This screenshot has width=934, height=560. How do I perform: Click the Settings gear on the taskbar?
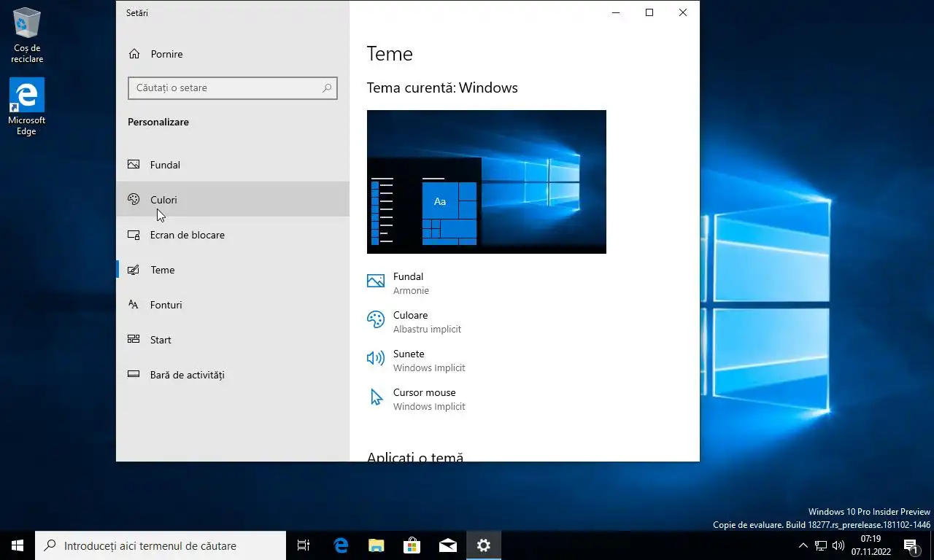[x=483, y=545]
